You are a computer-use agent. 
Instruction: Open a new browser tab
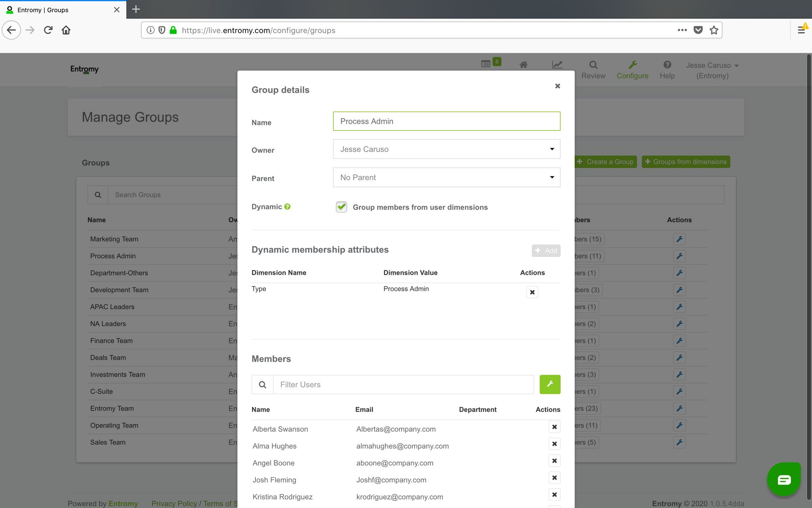(x=136, y=9)
